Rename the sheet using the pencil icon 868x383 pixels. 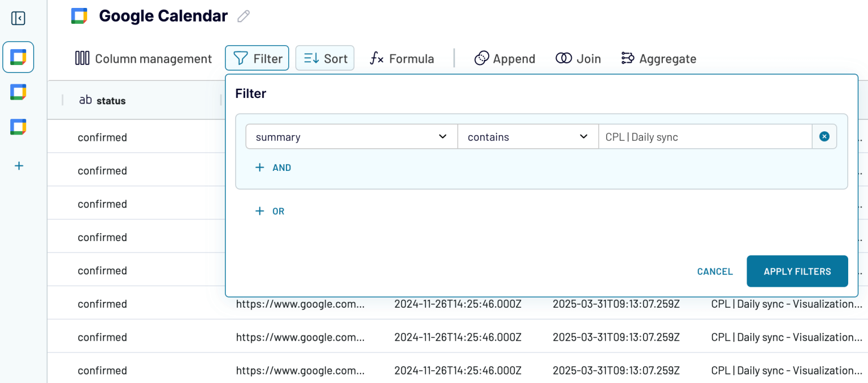[x=243, y=16]
